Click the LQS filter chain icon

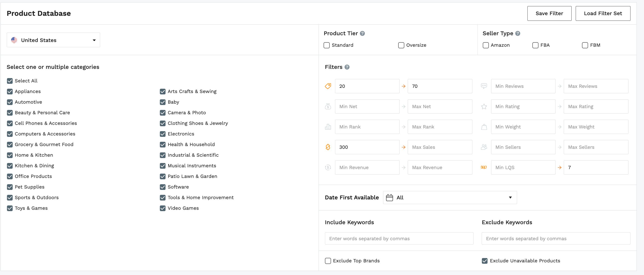click(x=485, y=167)
